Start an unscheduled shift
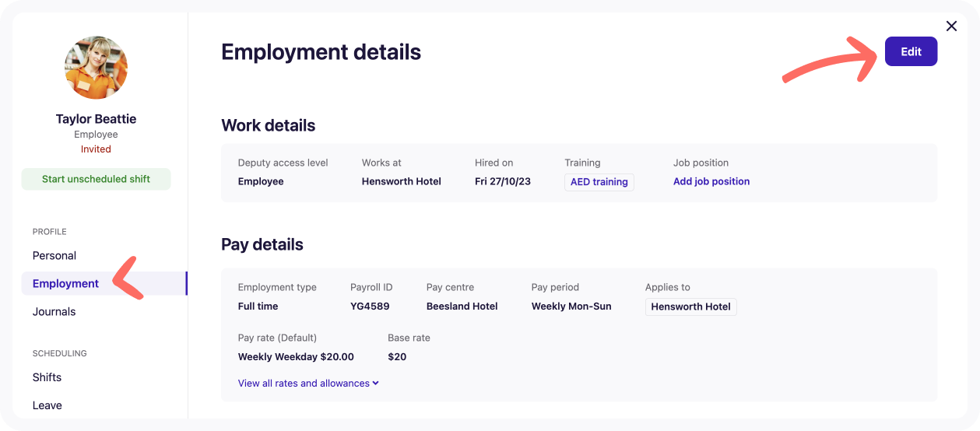This screenshot has width=980, height=431. (96, 179)
